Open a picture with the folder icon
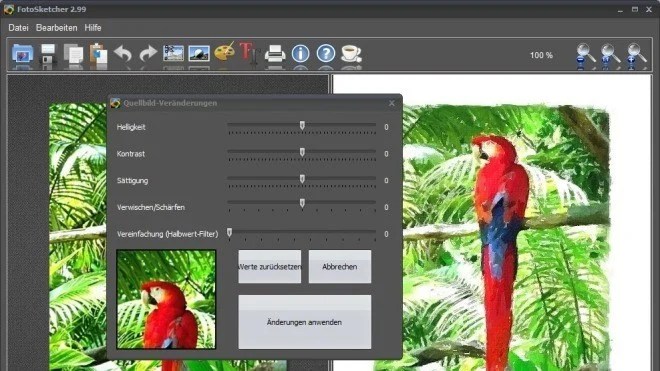Screen dimensions: 660x371 22,54
